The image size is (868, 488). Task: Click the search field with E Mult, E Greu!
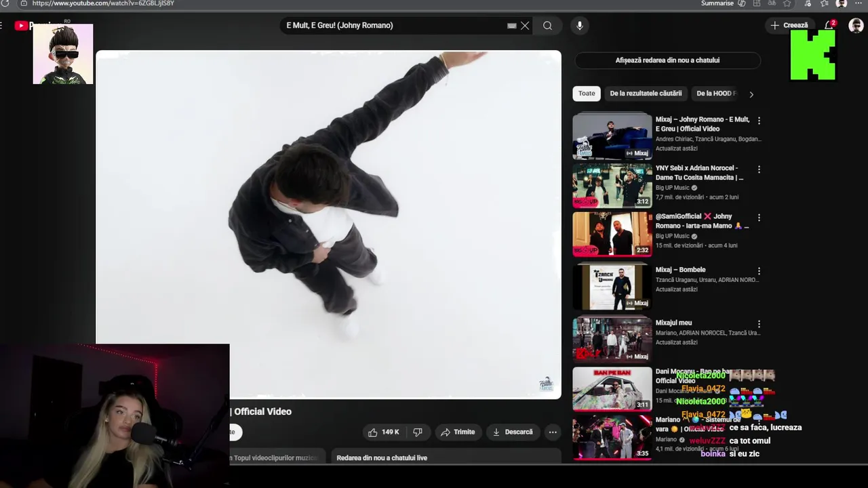pyautogui.click(x=395, y=26)
